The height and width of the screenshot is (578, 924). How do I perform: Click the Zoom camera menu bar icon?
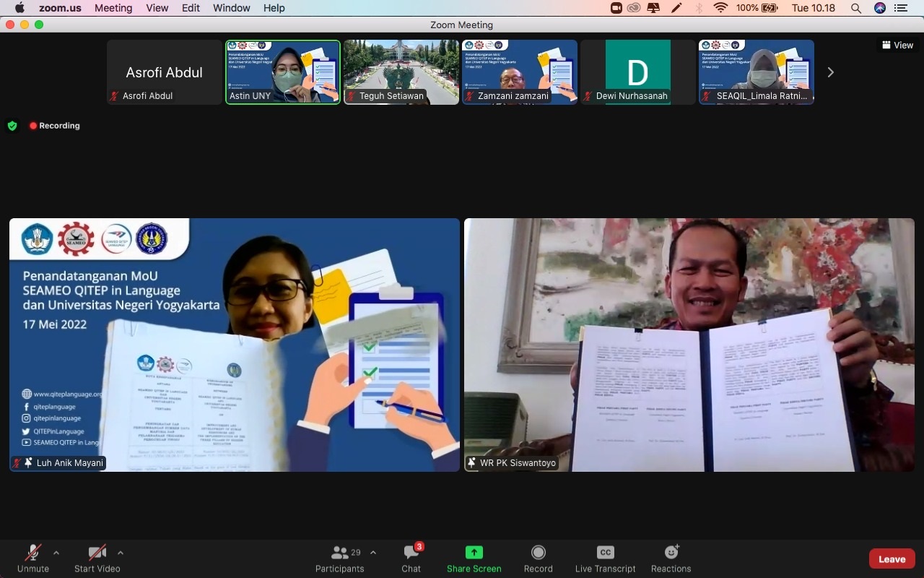(x=616, y=8)
